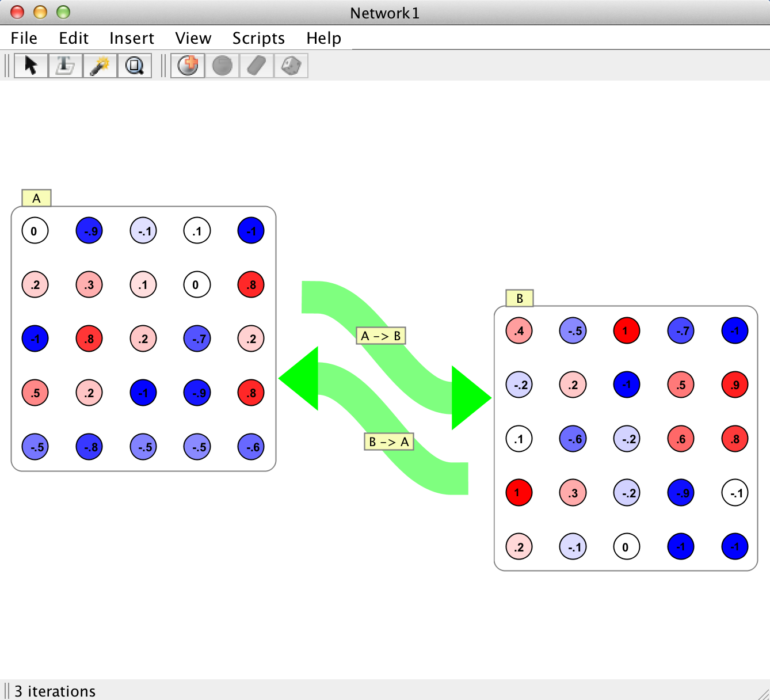Viewport: 770px width, 700px height.
Task: Click the greyed-out delete circle icon
Action: (x=222, y=66)
